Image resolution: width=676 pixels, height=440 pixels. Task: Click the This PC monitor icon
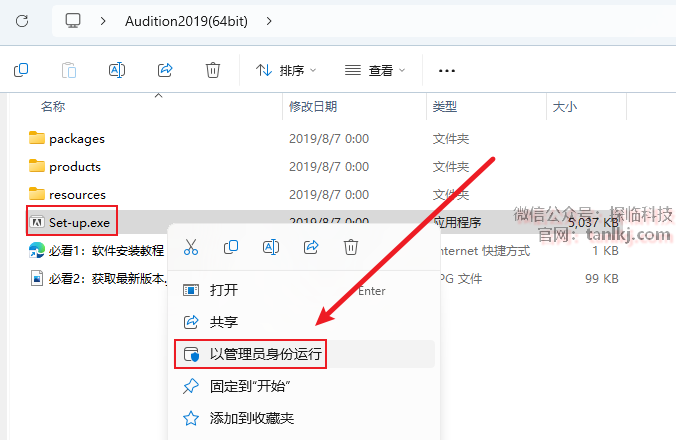pyautogui.click(x=73, y=20)
